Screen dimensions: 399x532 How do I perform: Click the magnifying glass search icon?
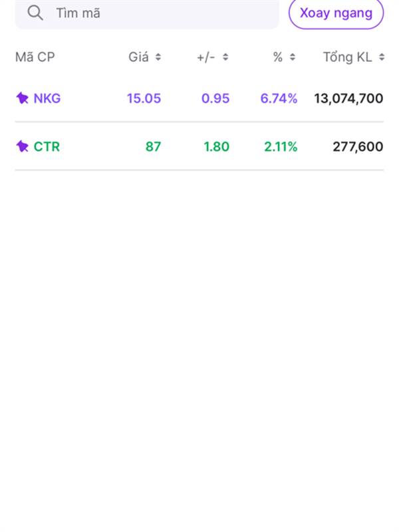click(x=35, y=13)
